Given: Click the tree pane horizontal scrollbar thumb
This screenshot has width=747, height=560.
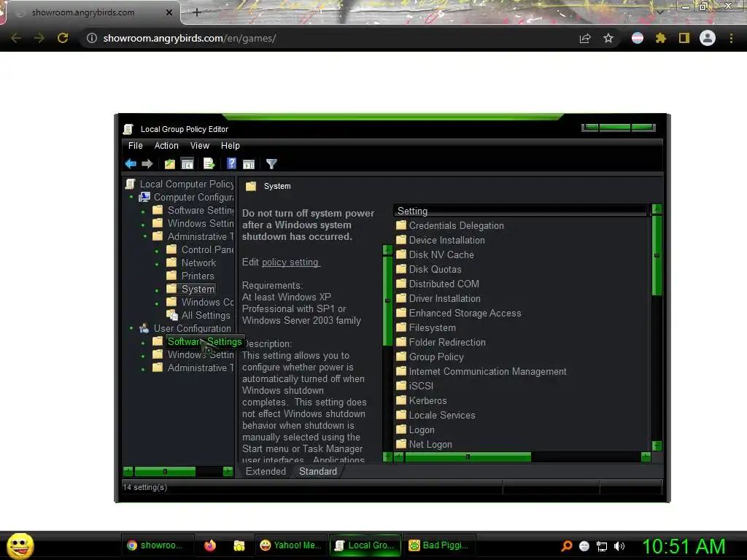Looking at the screenshot, I should pos(165,472).
